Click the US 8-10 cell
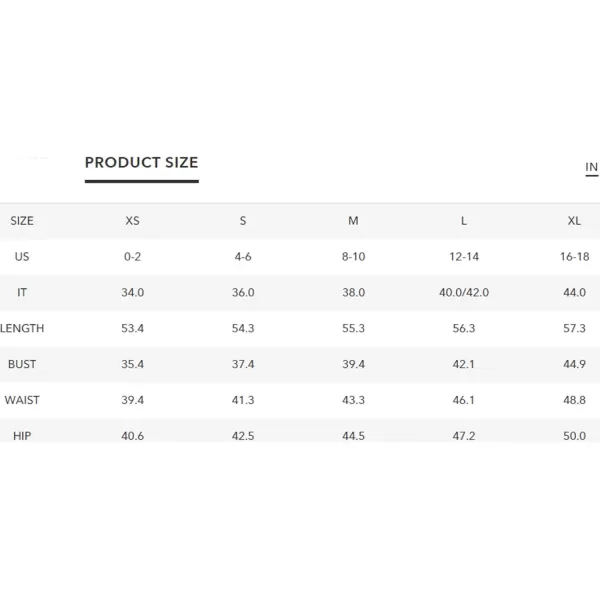The height and width of the screenshot is (600, 600). (353, 257)
